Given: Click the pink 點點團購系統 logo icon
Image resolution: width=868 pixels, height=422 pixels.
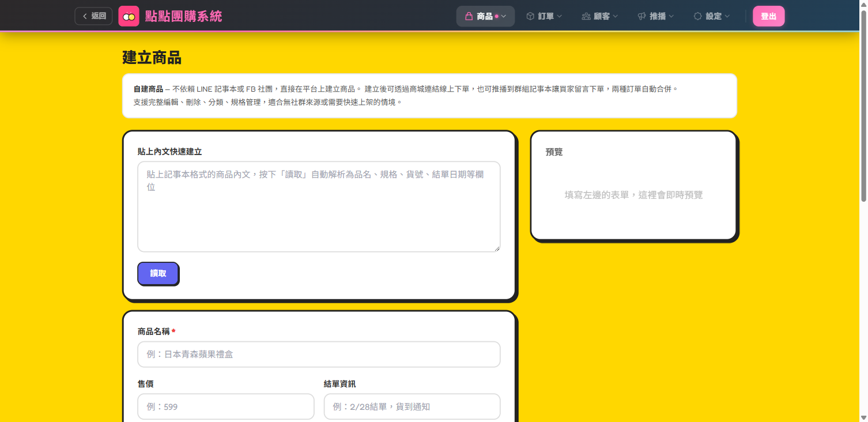Looking at the screenshot, I should coord(129,16).
